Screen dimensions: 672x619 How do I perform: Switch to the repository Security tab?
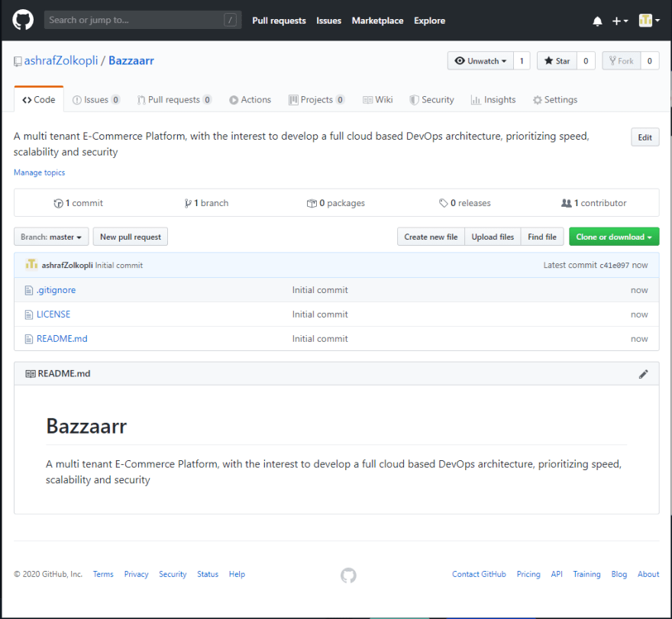(431, 100)
